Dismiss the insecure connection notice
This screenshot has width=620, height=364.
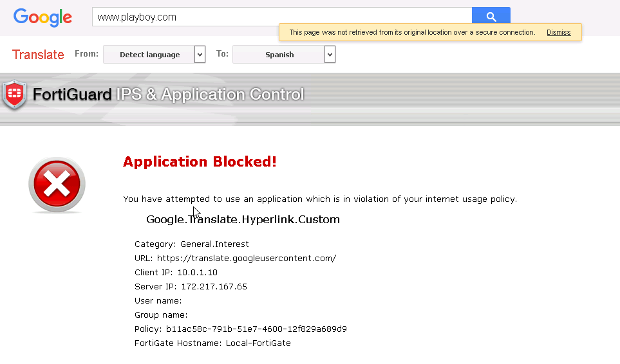point(558,32)
